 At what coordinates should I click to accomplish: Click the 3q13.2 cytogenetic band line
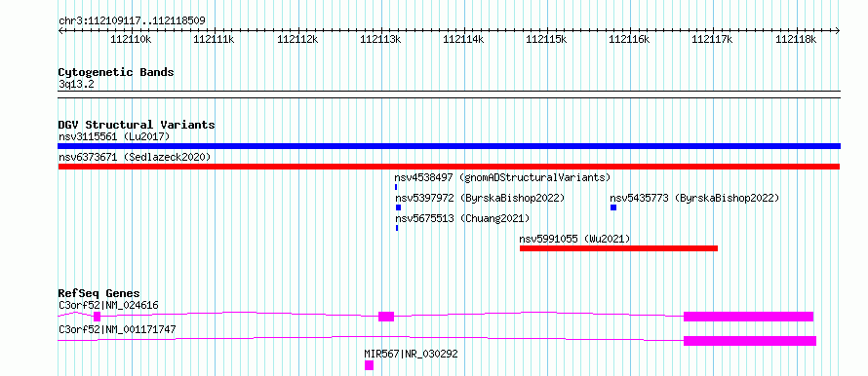click(449, 94)
